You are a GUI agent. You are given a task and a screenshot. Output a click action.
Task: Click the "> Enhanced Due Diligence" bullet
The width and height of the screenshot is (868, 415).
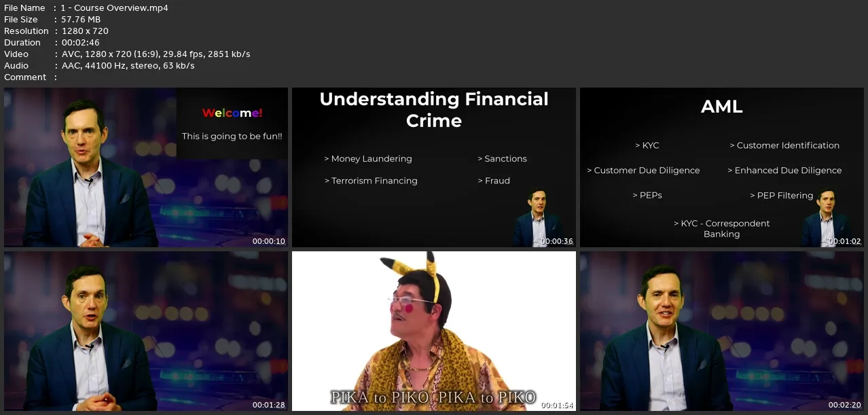(784, 170)
